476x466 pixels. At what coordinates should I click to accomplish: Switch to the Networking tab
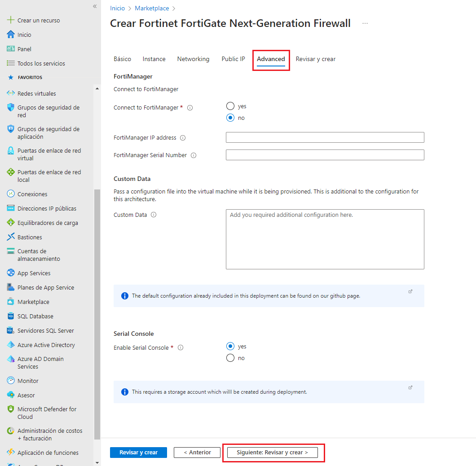[x=193, y=59]
